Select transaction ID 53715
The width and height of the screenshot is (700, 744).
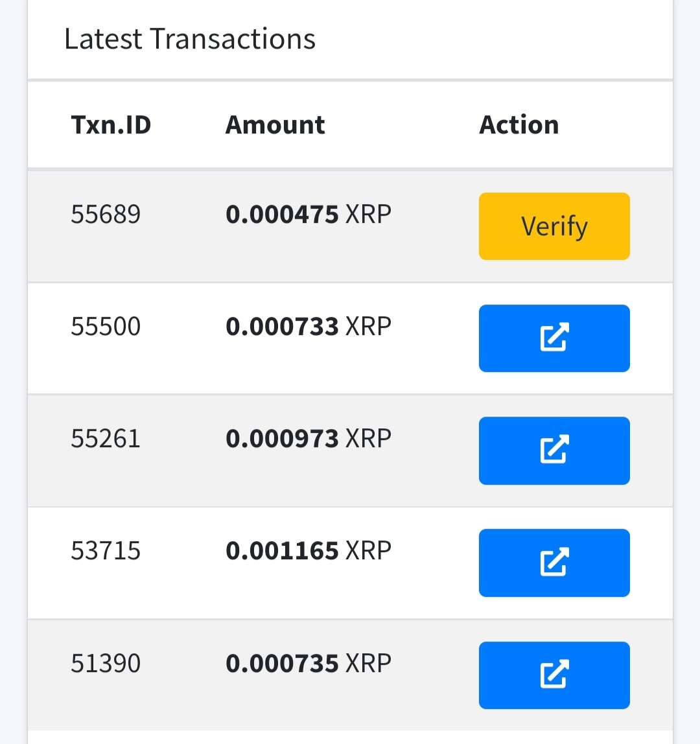point(106,551)
